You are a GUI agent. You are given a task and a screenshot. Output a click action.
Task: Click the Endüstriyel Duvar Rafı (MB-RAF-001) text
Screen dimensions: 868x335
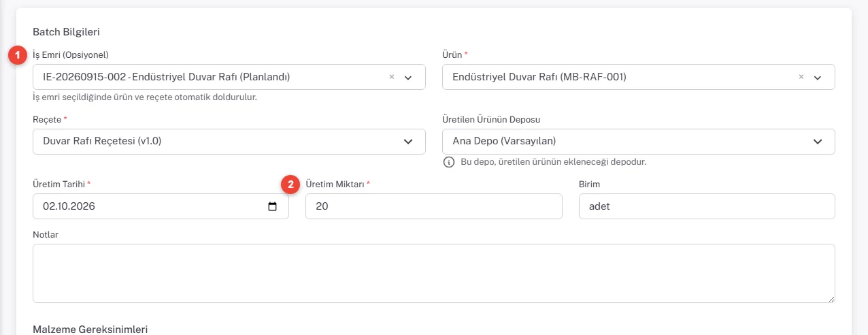coord(539,77)
